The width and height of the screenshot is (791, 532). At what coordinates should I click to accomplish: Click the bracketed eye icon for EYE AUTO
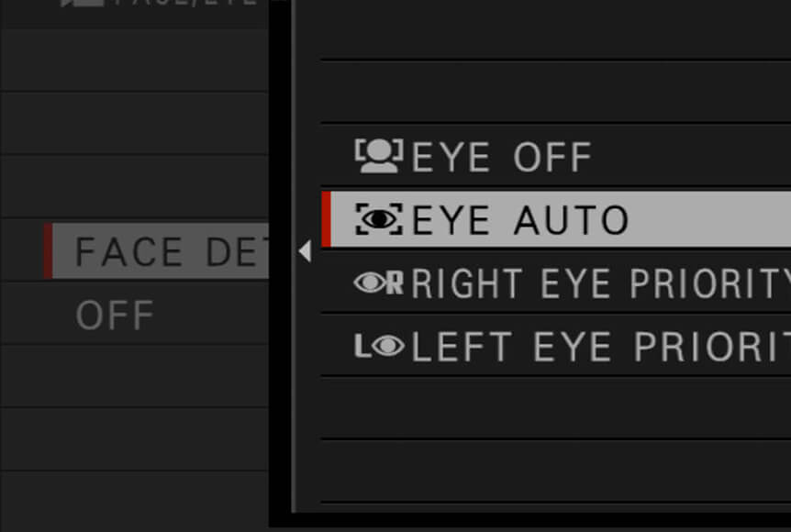coord(379,219)
